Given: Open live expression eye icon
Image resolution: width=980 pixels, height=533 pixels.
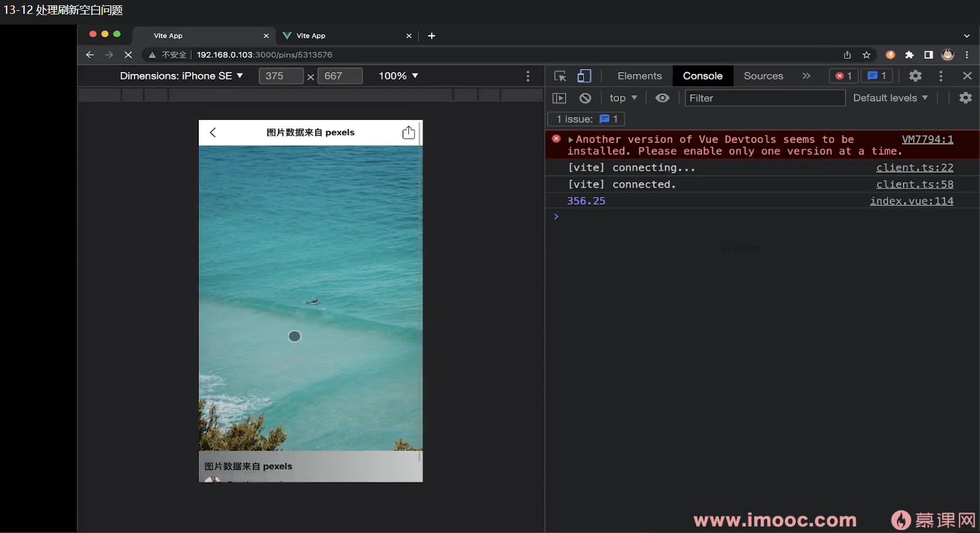Looking at the screenshot, I should click(662, 98).
